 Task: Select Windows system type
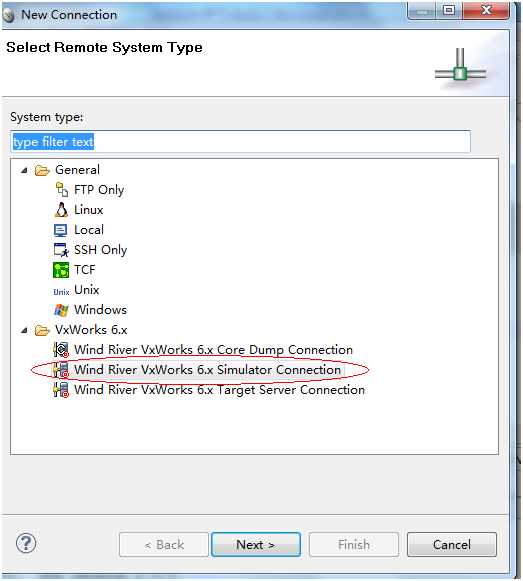pyautogui.click(x=100, y=310)
